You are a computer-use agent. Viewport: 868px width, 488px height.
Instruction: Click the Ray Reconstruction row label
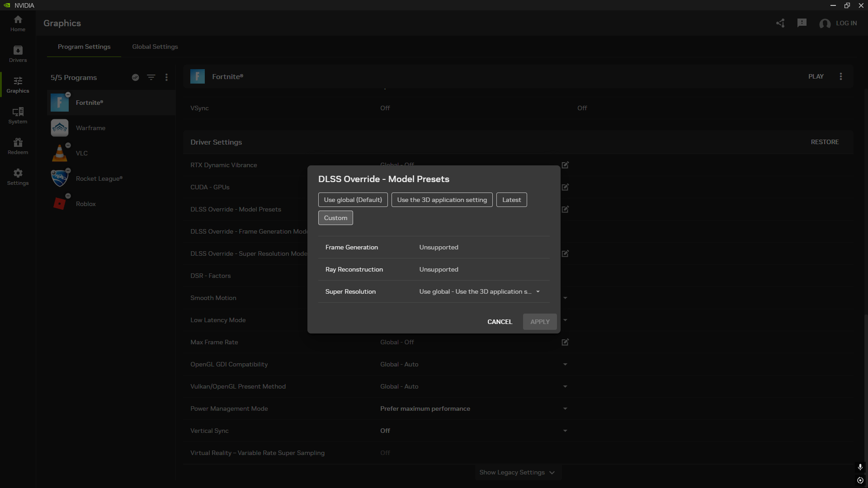point(354,269)
